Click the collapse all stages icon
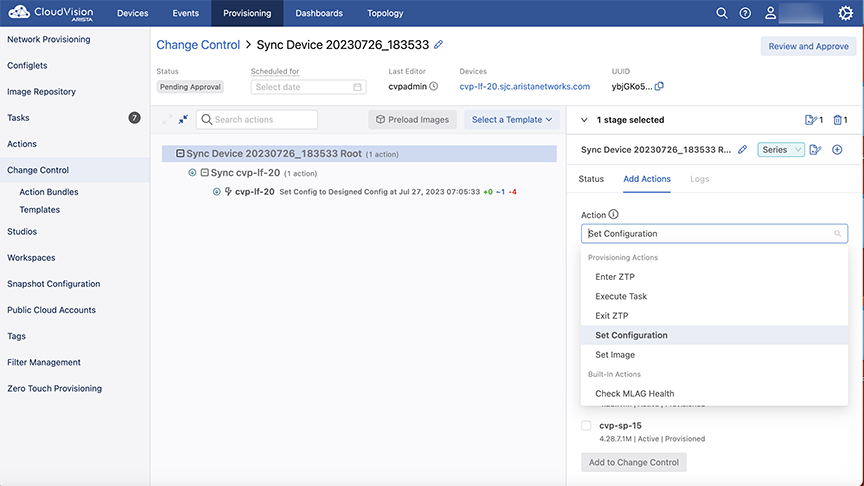 pyautogui.click(x=183, y=119)
